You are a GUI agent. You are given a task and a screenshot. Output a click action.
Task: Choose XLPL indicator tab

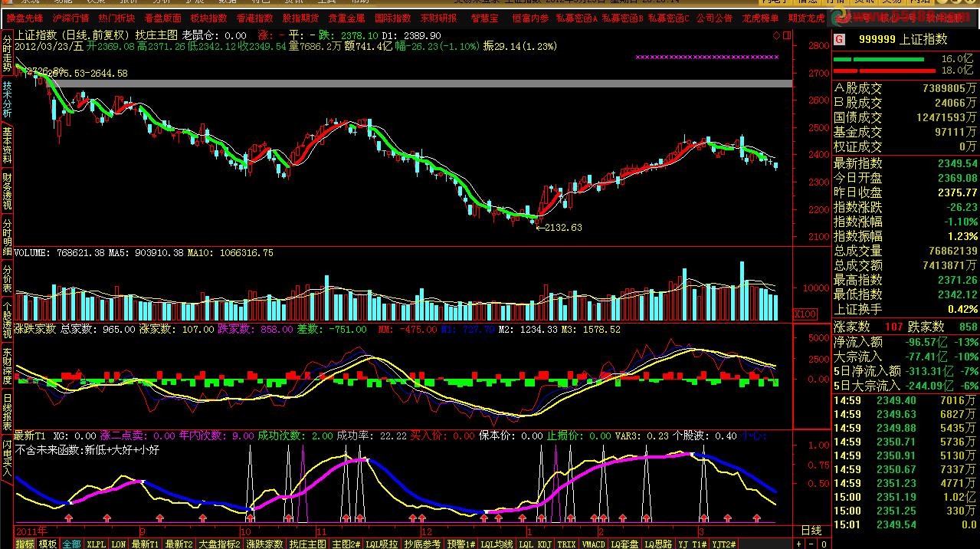pos(96,544)
